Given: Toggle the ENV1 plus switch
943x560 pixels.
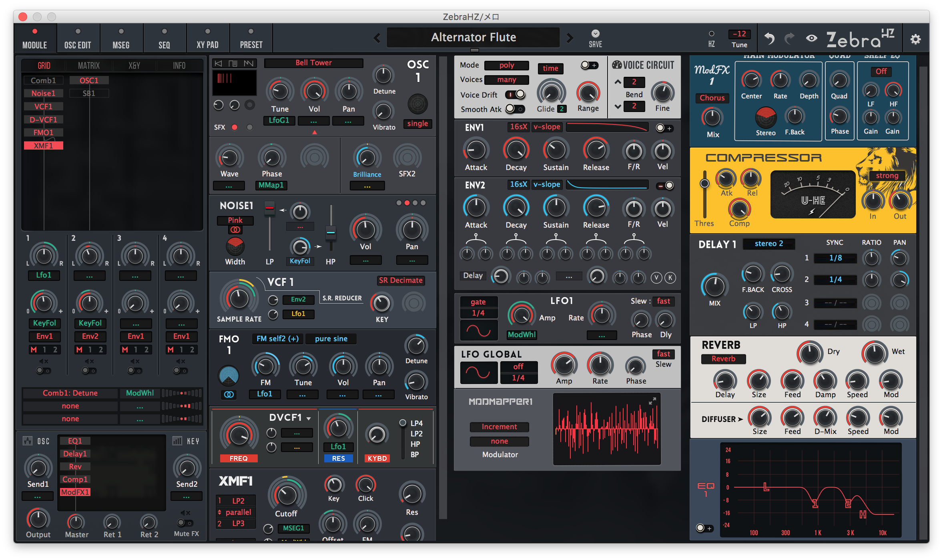Looking at the screenshot, I should pyautogui.click(x=664, y=128).
